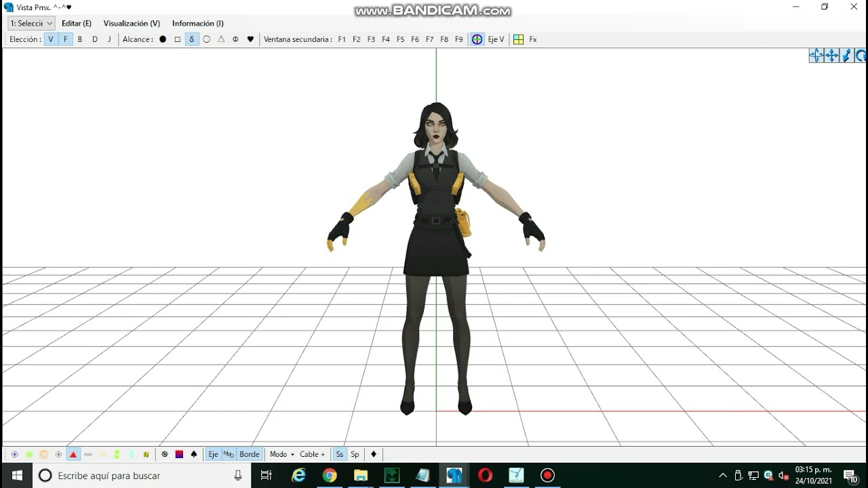The image size is (868, 488).
Task: Open the Información (I) menu
Action: click(x=197, y=23)
